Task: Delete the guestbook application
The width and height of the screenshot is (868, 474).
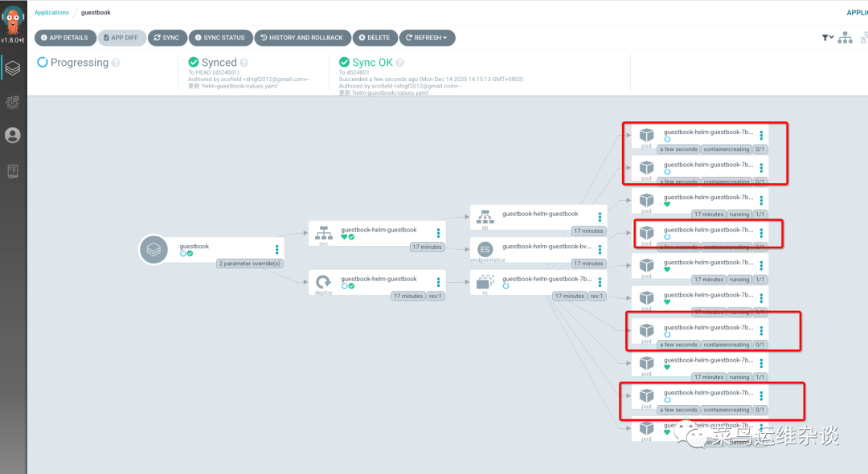Action: coord(375,38)
